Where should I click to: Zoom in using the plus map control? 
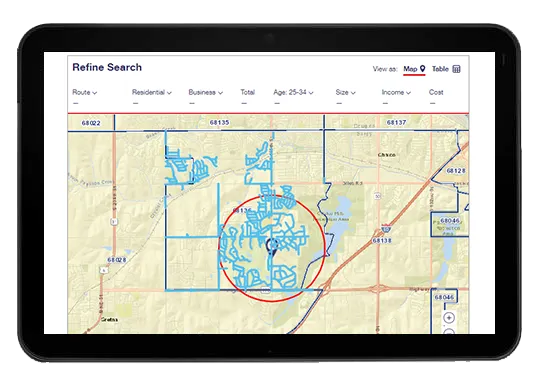click(x=449, y=318)
